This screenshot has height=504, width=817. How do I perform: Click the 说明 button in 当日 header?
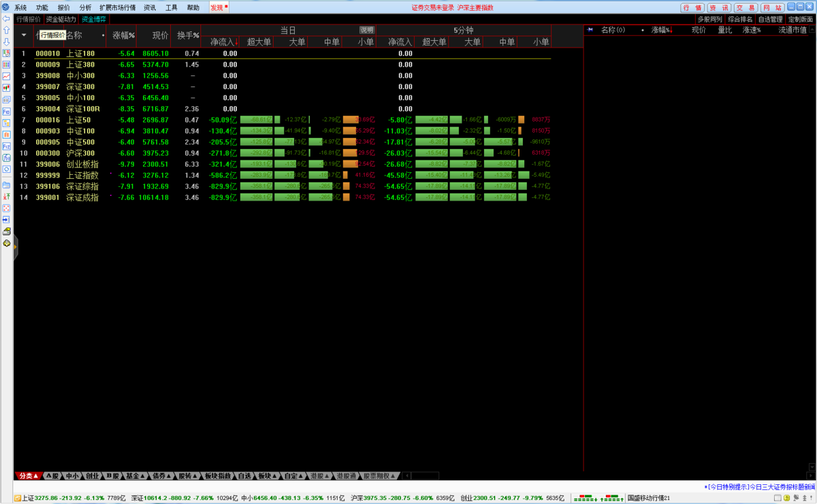(x=367, y=31)
